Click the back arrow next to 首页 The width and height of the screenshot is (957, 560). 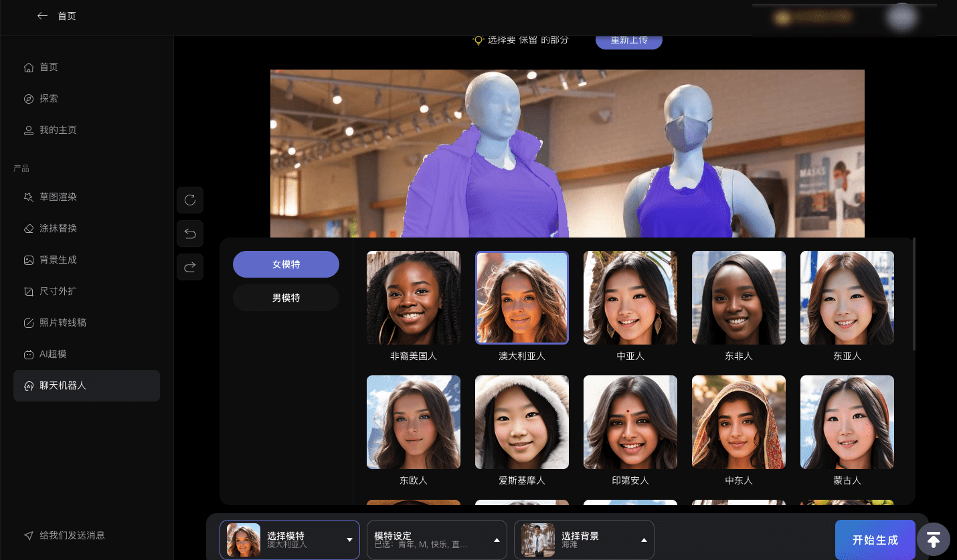tap(42, 16)
